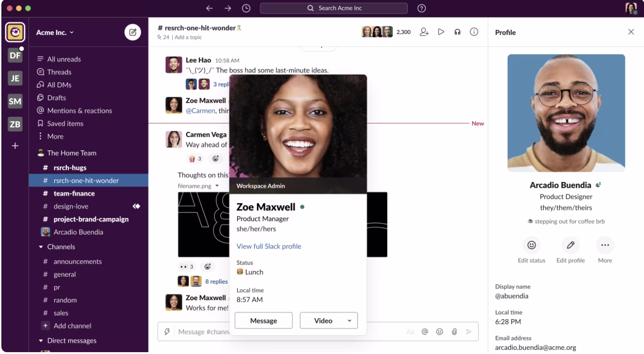Image resolution: width=644 pixels, height=354 pixels.
Task: Add a reaction next to eyes emoji
Action: (207, 266)
